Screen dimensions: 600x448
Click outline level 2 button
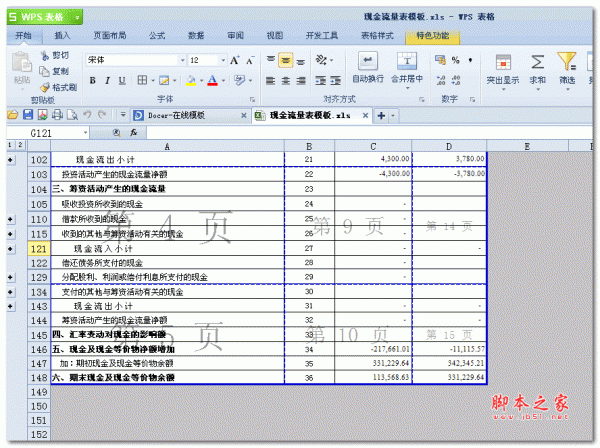(20, 145)
